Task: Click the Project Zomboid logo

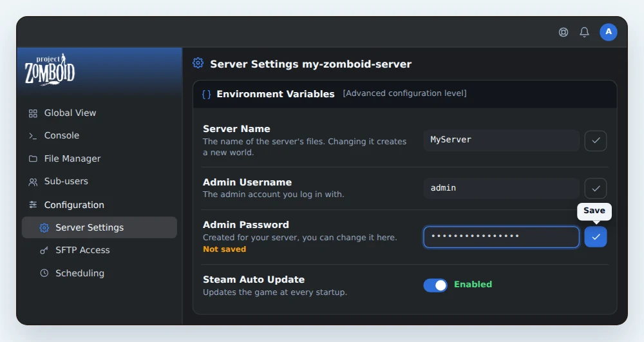Action: coord(50,70)
